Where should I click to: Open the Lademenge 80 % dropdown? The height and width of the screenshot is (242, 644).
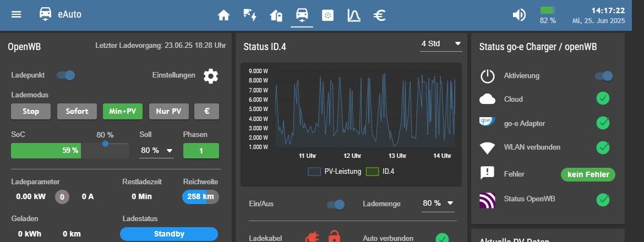[438, 204]
